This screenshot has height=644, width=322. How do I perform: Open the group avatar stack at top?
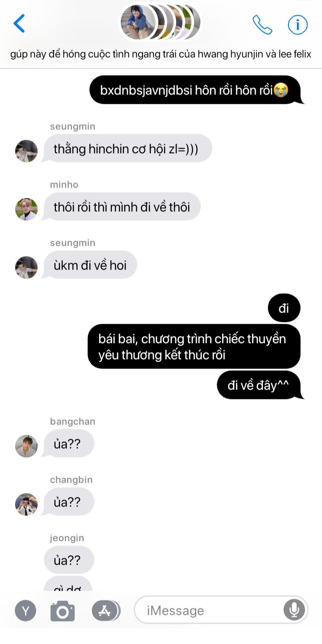tap(161, 22)
